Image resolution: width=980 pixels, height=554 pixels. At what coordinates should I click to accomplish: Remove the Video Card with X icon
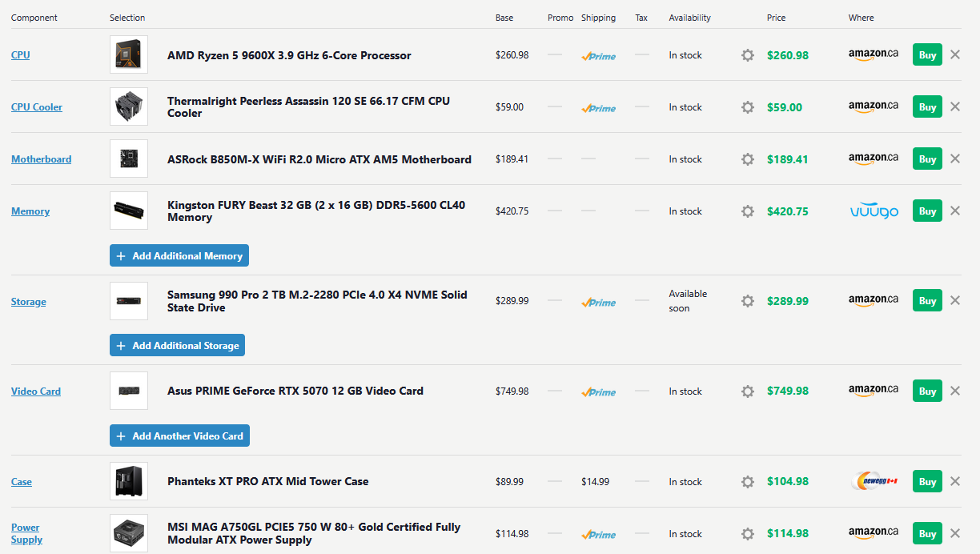click(955, 391)
